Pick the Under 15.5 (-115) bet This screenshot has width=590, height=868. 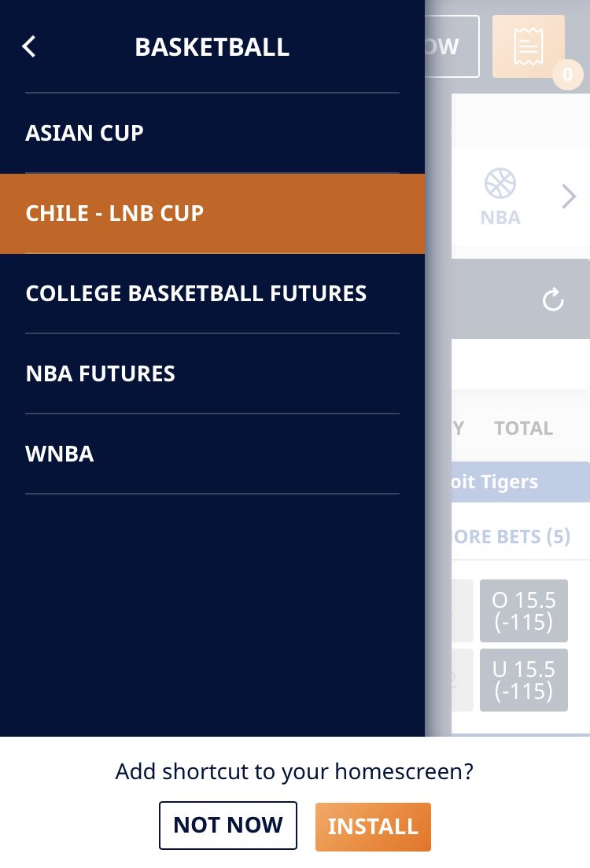coord(523,680)
